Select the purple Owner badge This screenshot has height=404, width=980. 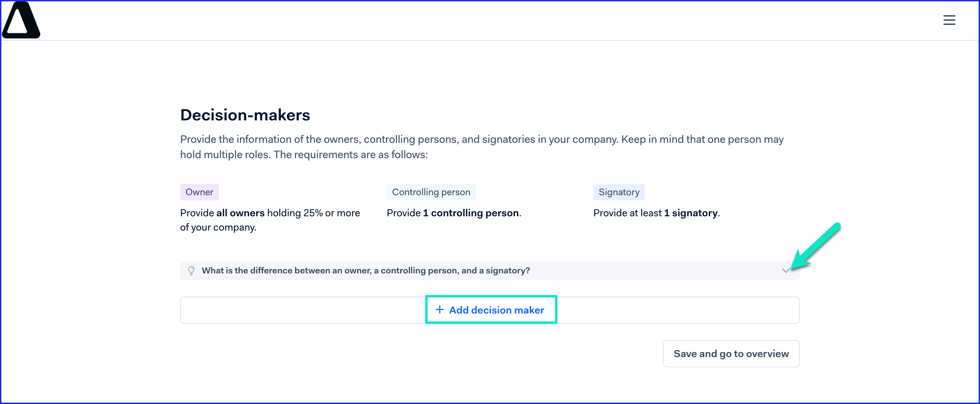coord(199,192)
